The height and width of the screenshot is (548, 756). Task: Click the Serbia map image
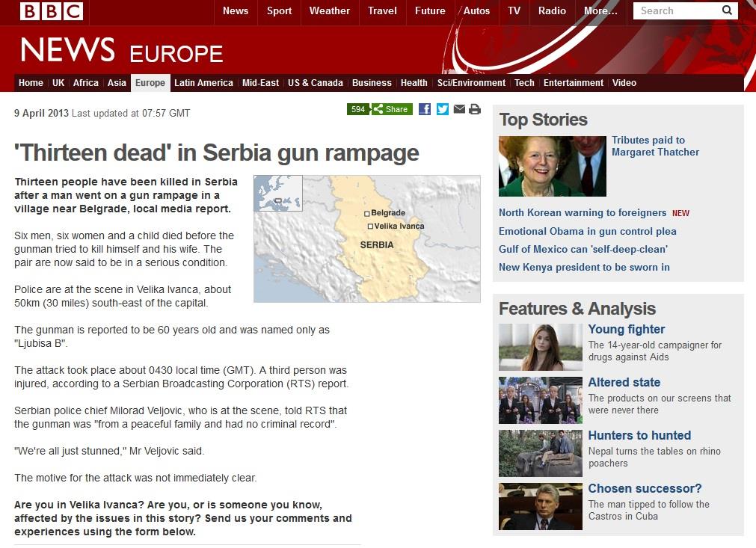tap(366, 238)
